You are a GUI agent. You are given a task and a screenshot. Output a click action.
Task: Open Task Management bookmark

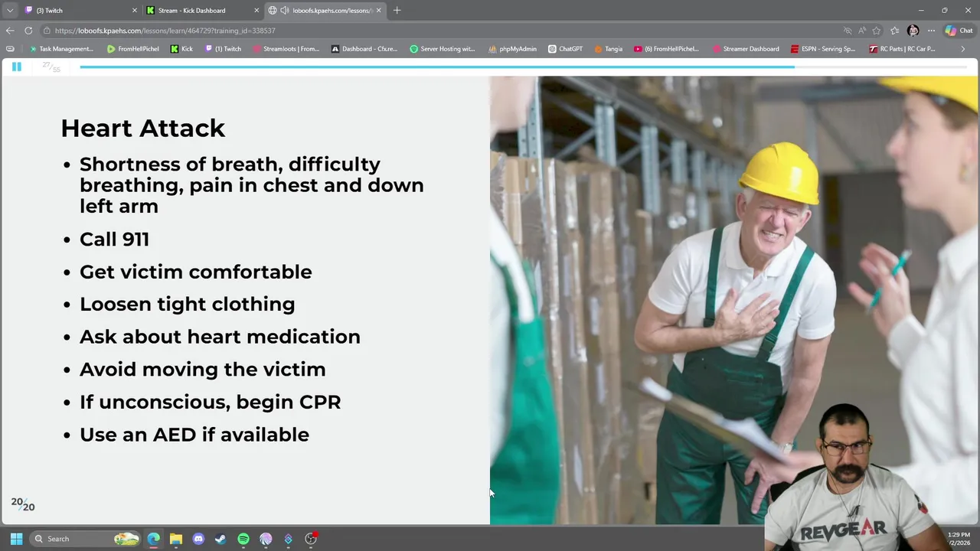tap(60, 49)
